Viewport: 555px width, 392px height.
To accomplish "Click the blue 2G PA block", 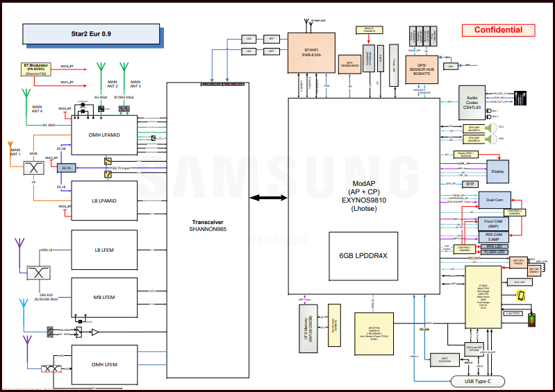I will 67,168.
